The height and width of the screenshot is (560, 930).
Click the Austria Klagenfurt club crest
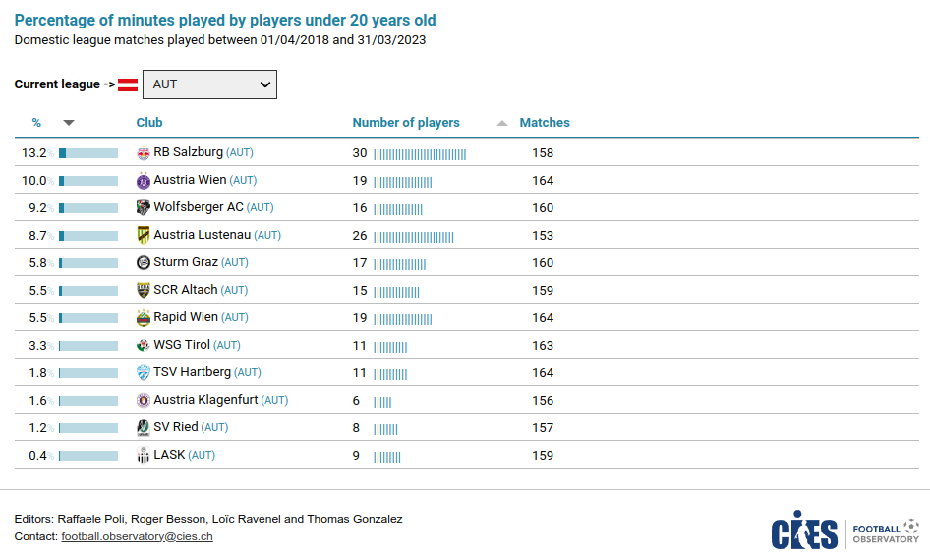click(x=143, y=401)
